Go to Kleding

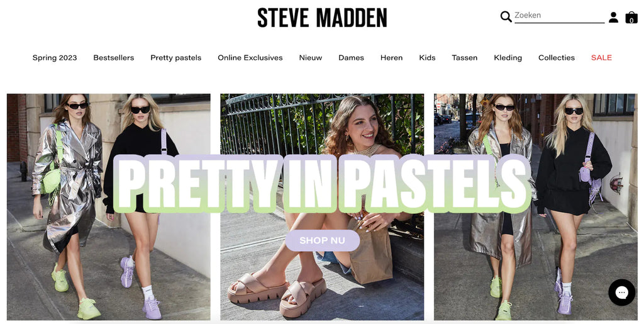pos(508,58)
